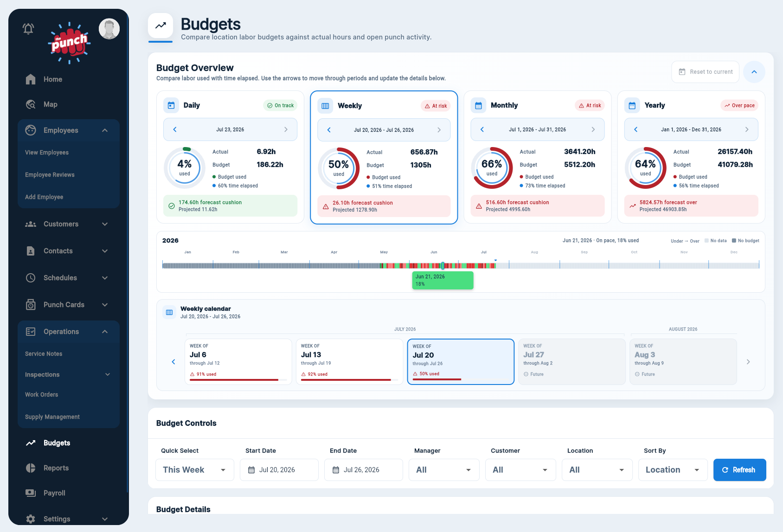Go to next year in Yearly card
The width and height of the screenshot is (783, 532).
click(747, 129)
